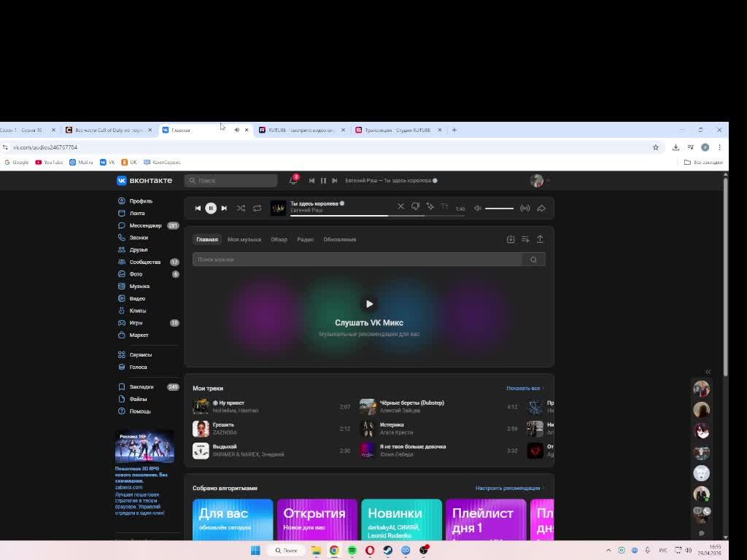Collapse the right chat sidebar with double-chevron
Image resolution: width=747 pixels, height=560 pixels.
[708, 371]
